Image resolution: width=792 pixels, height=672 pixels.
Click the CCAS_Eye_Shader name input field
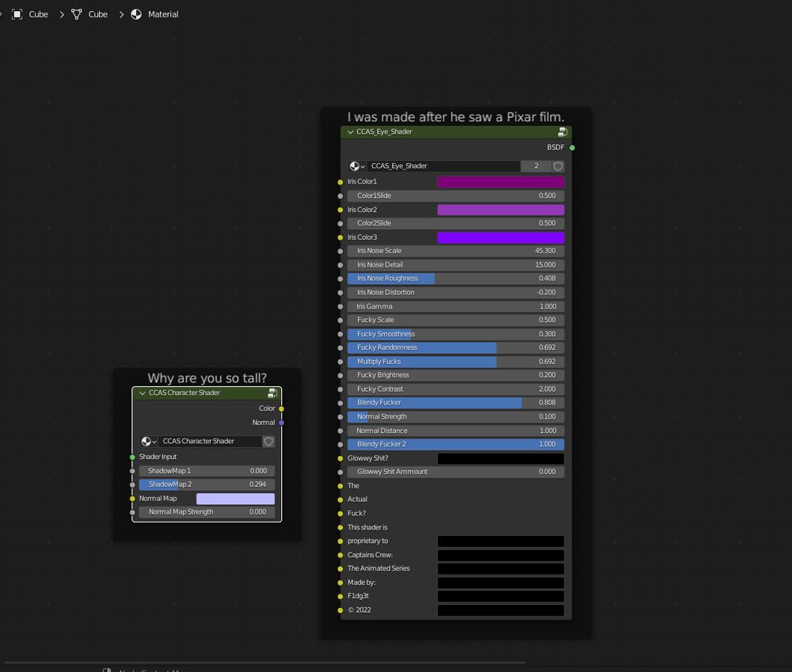point(444,166)
